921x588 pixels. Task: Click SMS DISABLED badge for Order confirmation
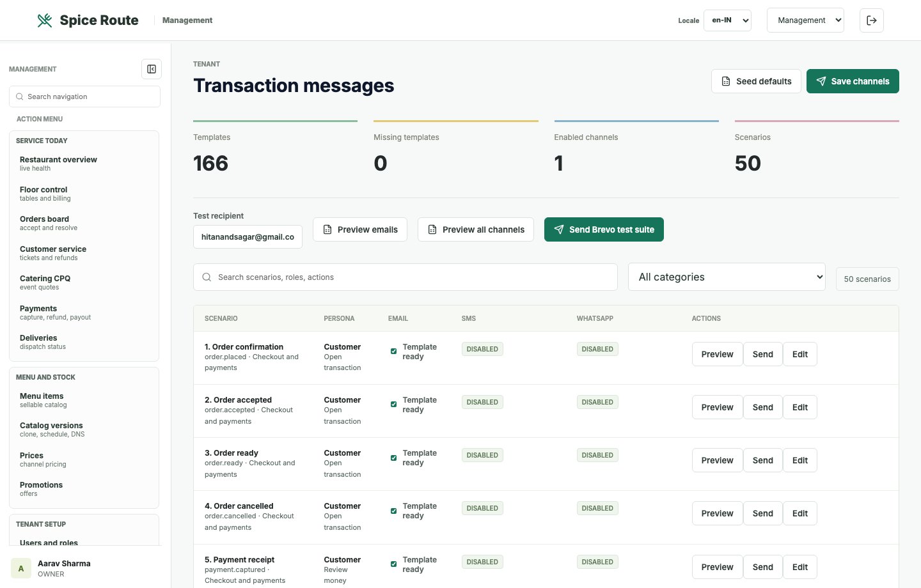tap(482, 349)
